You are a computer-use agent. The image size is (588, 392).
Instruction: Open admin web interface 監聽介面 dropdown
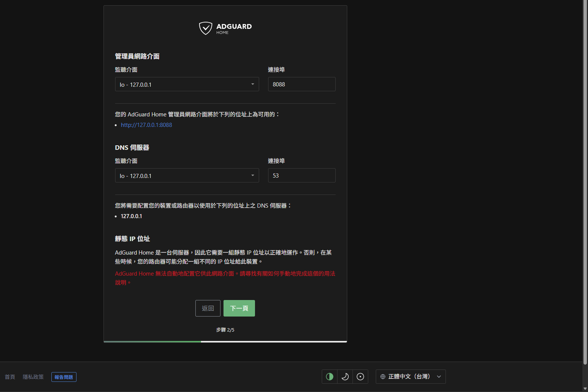(187, 84)
